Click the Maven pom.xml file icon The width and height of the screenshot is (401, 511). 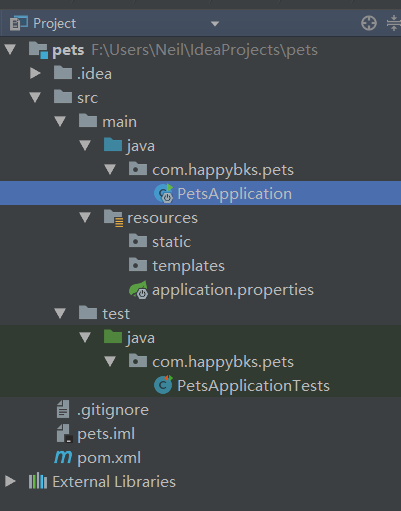(x=63, y=457)
